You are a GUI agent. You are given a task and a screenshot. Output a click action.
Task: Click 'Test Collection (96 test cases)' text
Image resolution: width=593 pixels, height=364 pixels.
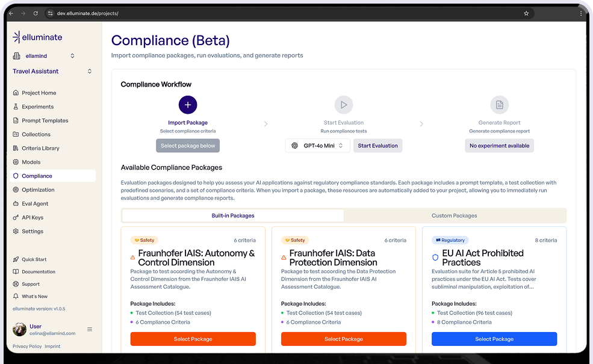coord(474,313)
